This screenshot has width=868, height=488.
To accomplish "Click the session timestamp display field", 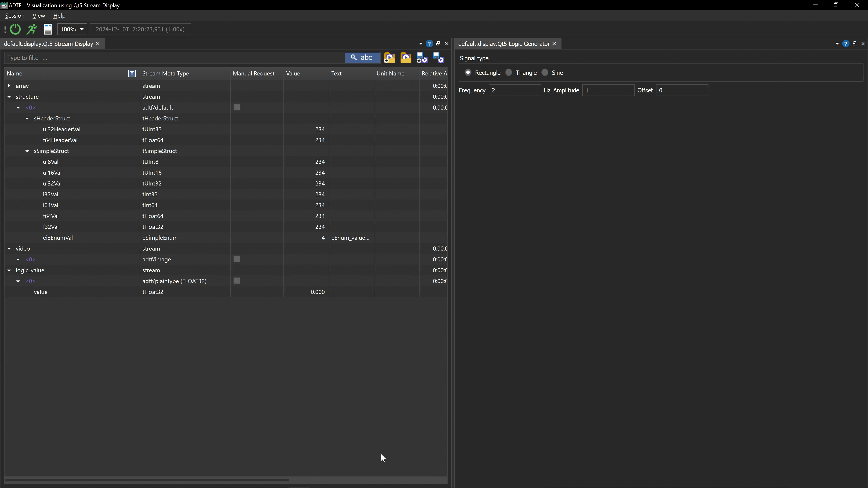I will [x=140, y=29].
